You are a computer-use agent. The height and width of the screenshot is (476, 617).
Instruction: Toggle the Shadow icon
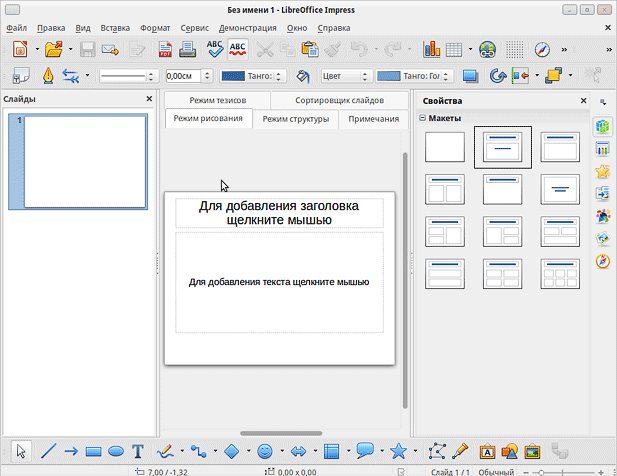click(x=470, y=76)
